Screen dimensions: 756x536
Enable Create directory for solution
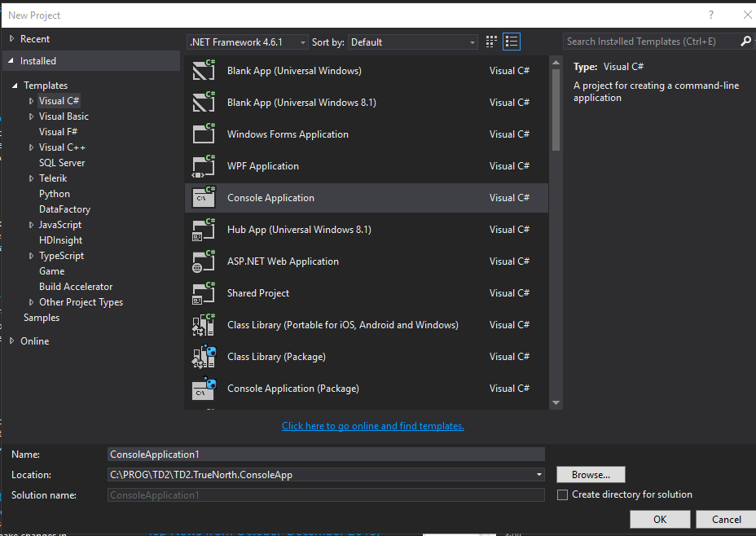tap(562, 494)
